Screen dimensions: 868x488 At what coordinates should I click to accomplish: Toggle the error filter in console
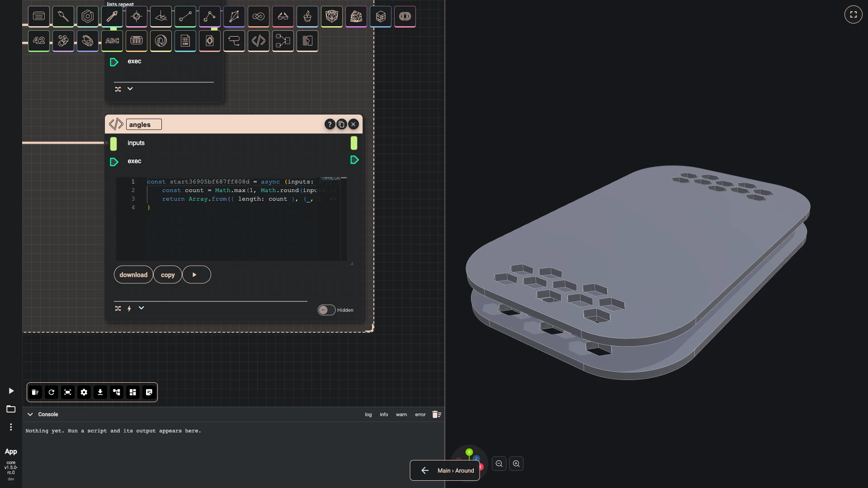(420, 414)
